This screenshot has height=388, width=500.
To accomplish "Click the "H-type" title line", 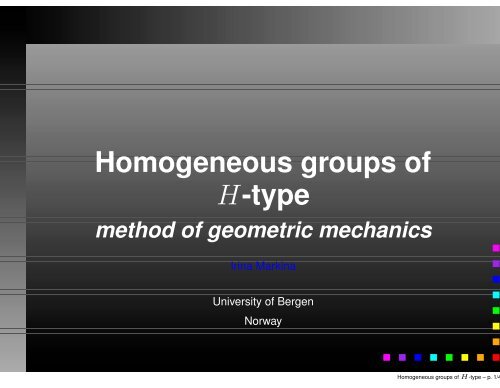I will pos(264,196).
